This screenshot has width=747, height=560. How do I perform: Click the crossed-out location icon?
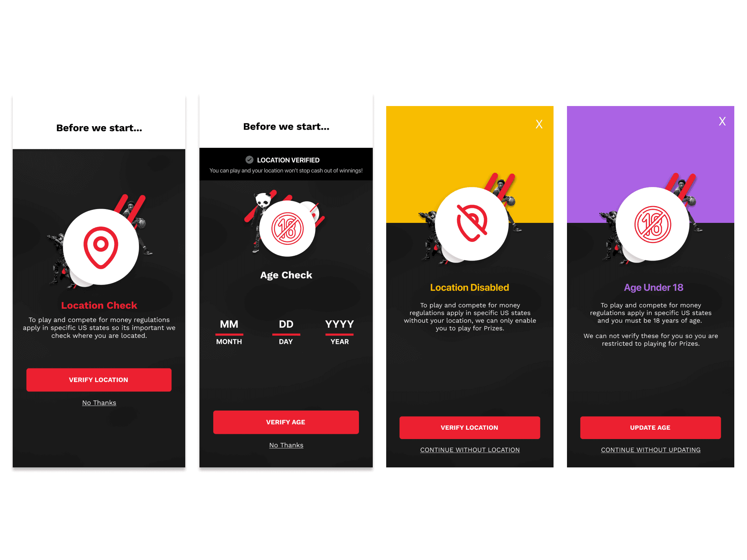coord(471,235)
